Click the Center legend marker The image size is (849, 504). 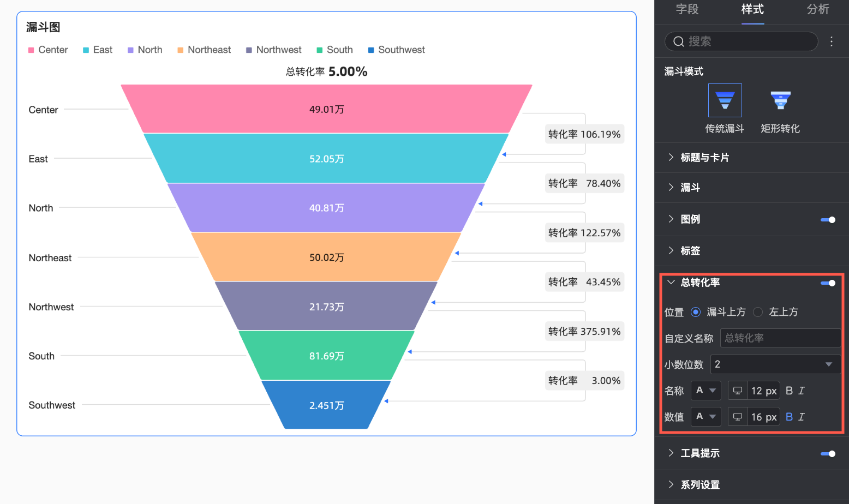pyautogui.click(x=31, y=50)
